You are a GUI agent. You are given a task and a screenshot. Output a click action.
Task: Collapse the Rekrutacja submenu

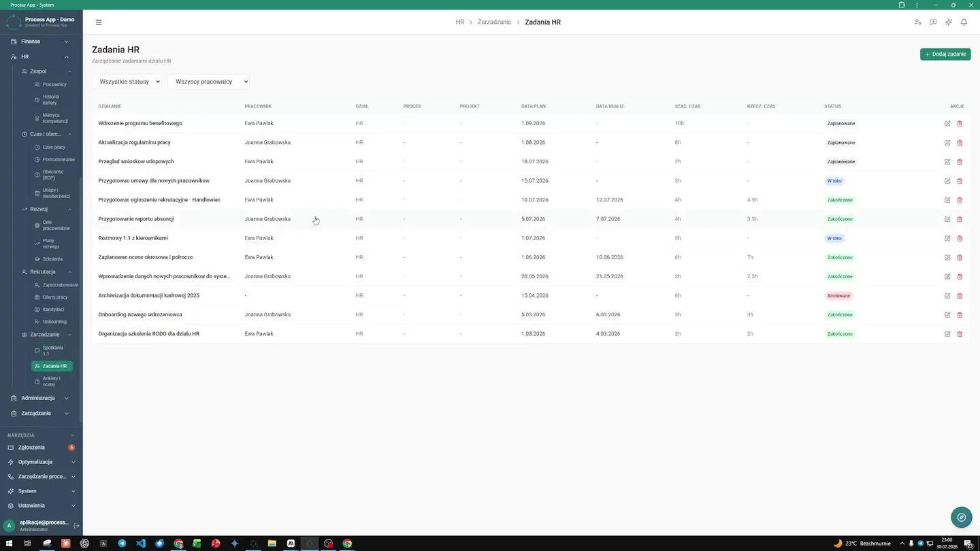click(x=46, y=271)
